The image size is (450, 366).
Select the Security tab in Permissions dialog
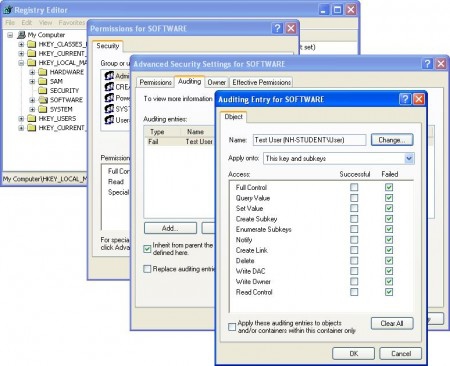[x=108, y=46]
